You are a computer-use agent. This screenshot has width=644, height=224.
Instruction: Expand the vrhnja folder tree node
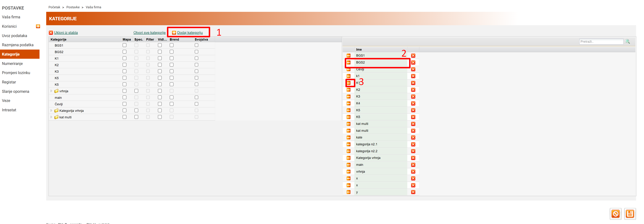click(x=52, y=91)
